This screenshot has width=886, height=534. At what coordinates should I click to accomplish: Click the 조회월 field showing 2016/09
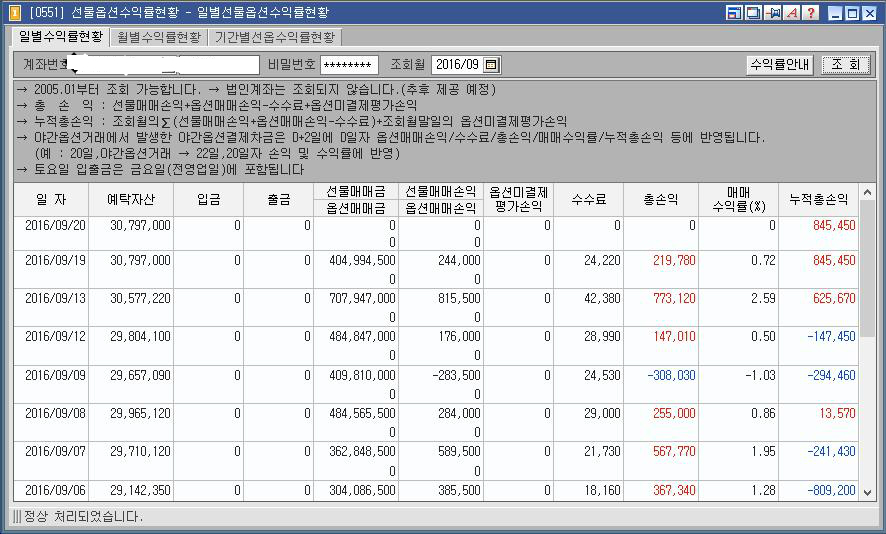coord(457,64)
